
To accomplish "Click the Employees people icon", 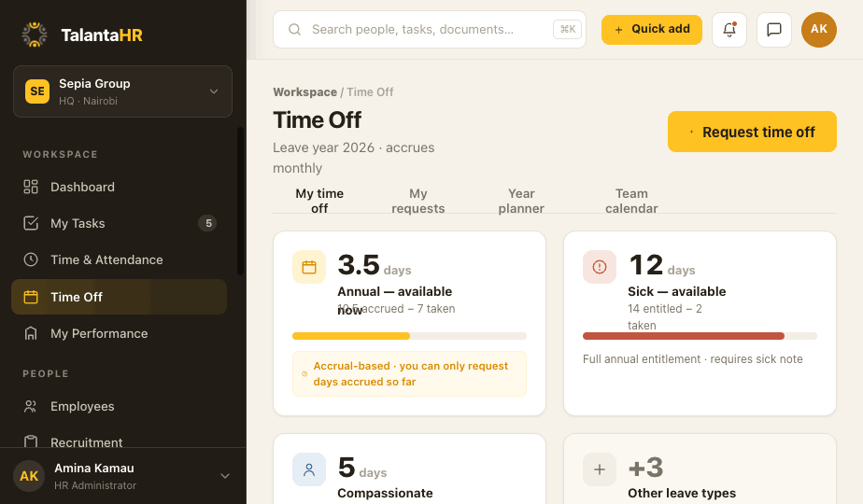I will click(31, 406).
